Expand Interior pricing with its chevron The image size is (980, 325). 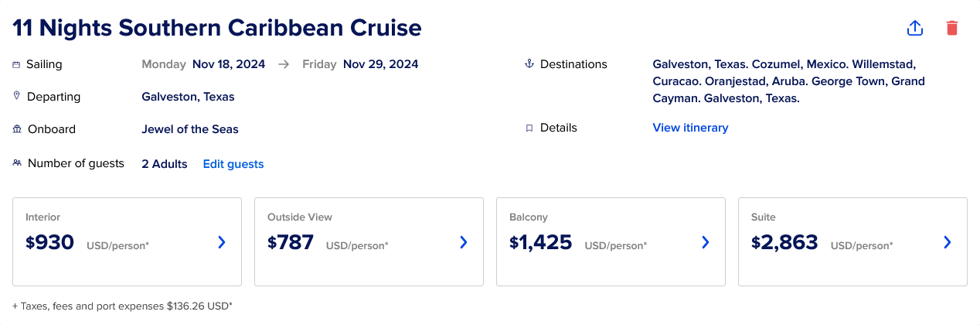click(222, 242)
